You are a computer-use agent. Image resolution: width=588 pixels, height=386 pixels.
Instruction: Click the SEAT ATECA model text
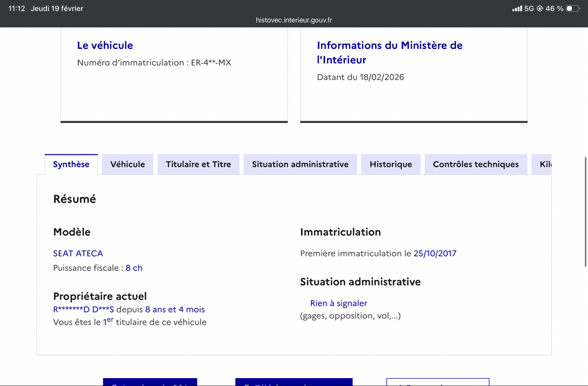tap(78, 253)
